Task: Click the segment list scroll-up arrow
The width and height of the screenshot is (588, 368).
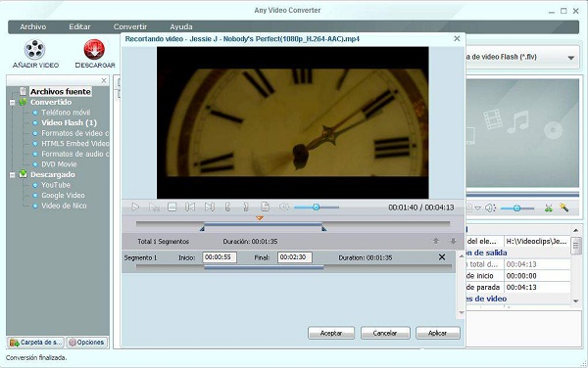Action: [462, 256]
